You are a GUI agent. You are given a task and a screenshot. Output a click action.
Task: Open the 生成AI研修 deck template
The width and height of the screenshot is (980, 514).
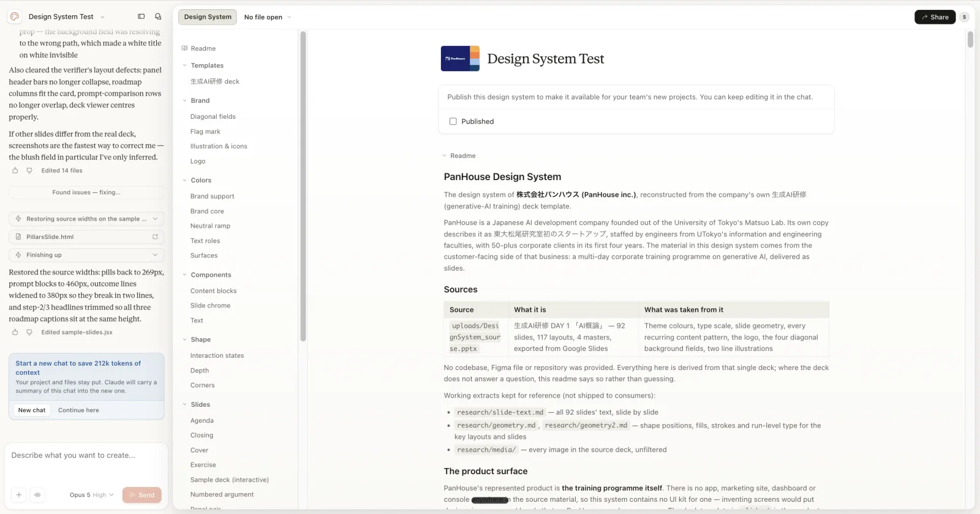215,81
